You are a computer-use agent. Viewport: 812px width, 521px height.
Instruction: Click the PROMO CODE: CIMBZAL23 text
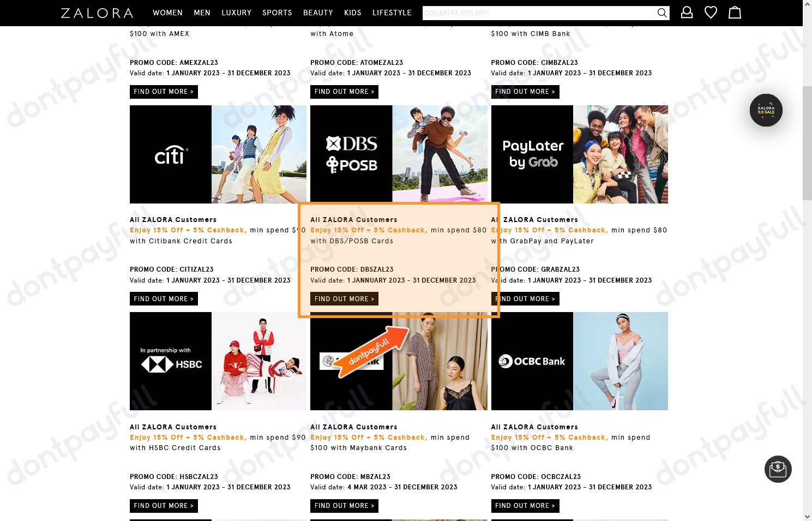click(534, 63)
